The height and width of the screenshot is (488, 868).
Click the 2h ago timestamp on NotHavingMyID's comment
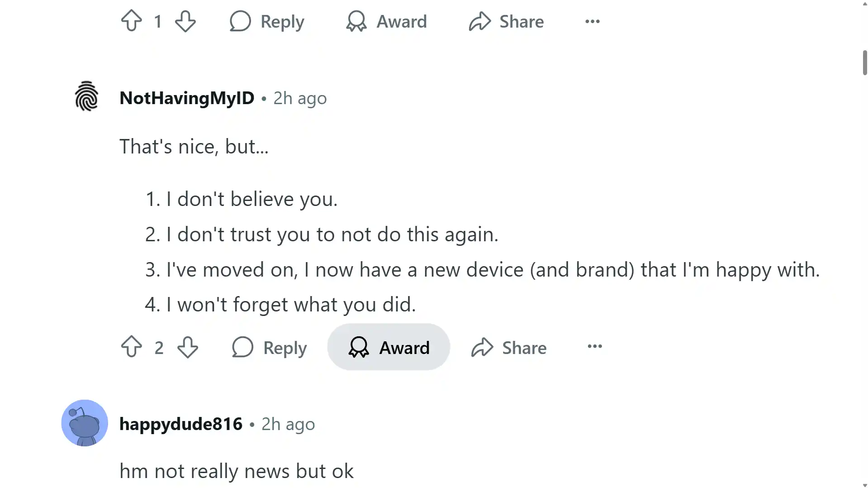[x=300, y=98]
